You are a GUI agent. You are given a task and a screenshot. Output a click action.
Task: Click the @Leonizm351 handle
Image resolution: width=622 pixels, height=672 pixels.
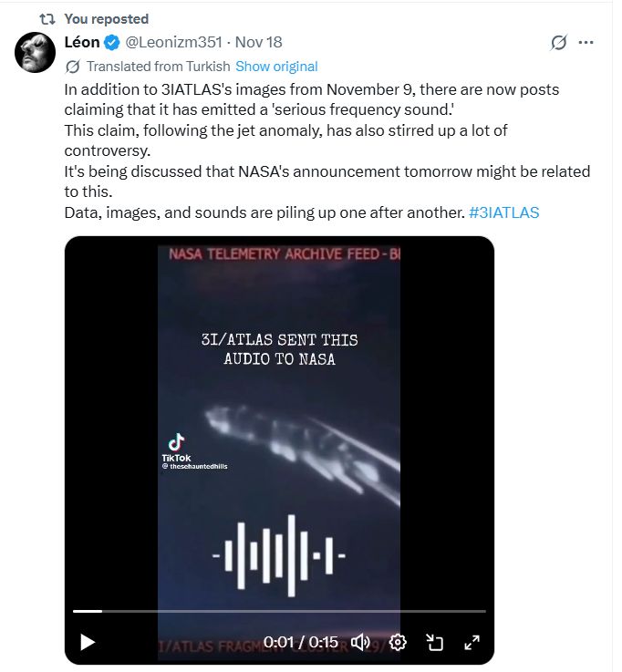click(176, 42)
